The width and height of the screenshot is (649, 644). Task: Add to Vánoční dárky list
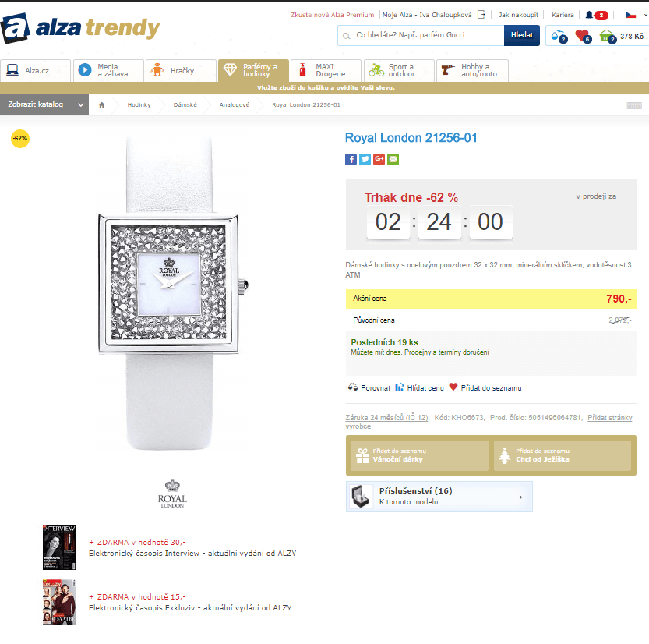(418, 455)
